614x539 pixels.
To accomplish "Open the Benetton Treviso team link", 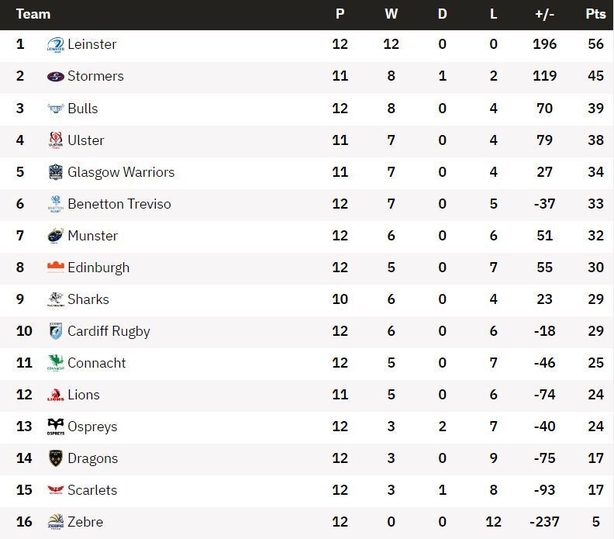I will point(119,204).
